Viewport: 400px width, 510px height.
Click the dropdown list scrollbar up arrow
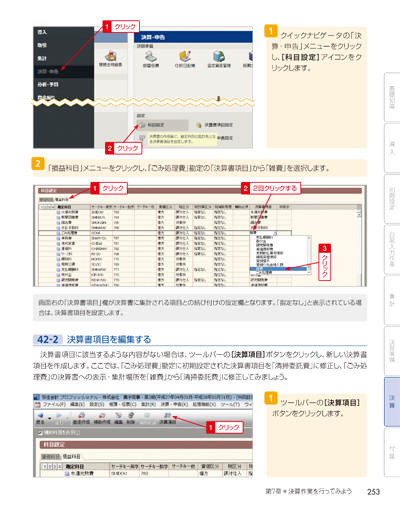click(x=309, y=238)
